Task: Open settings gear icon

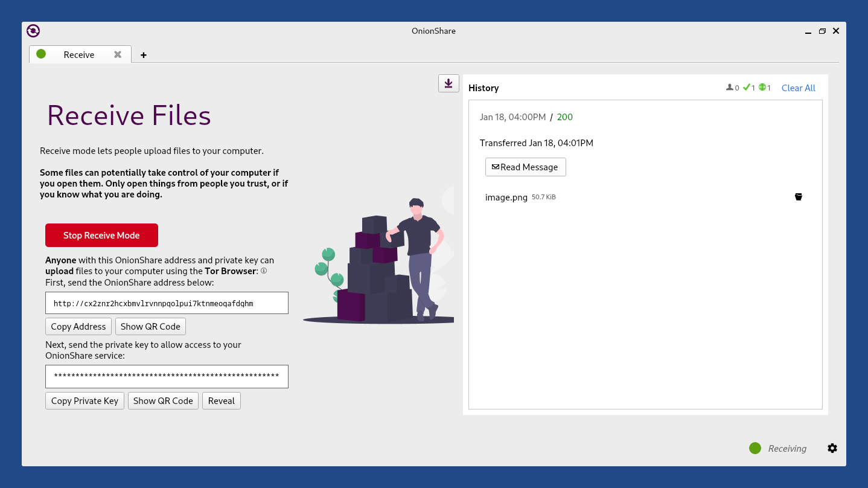Action: click(x=832, y=448)
